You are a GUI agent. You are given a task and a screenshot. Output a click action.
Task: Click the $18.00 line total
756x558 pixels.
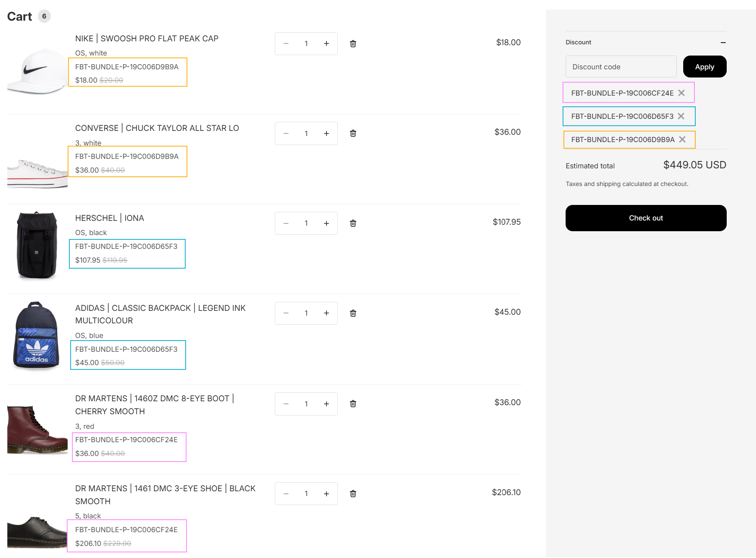coord(508,42)
